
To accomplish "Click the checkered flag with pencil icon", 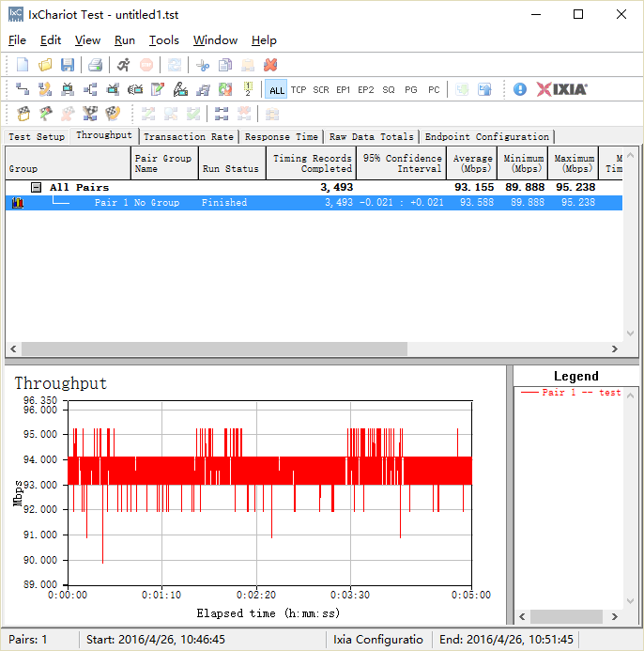I will coord(46,114).
